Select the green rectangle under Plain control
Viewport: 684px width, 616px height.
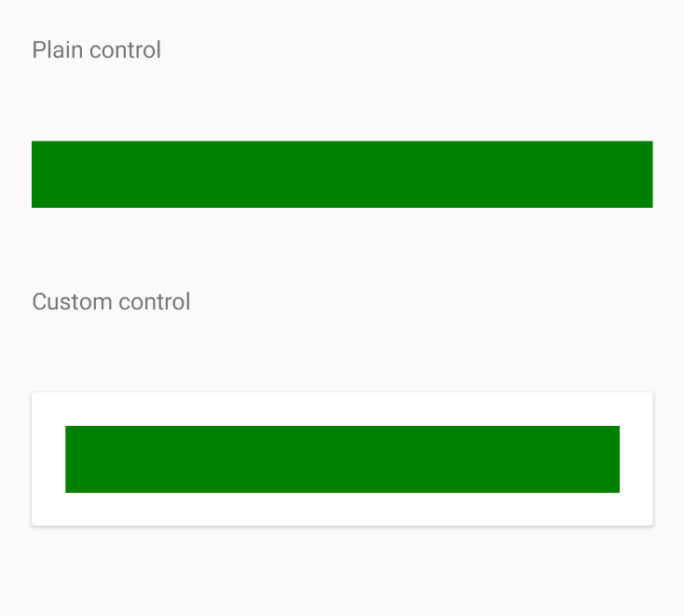[x=342, y=174]
